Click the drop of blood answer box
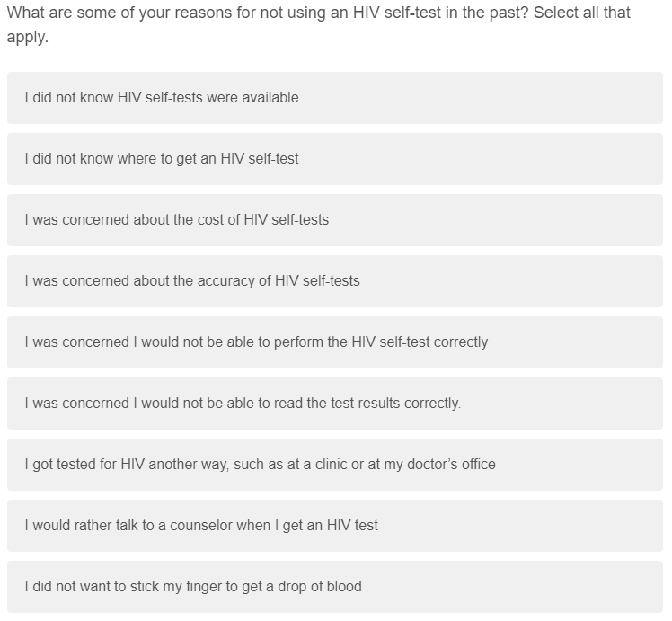672x621 pixels. coord(334,587)
